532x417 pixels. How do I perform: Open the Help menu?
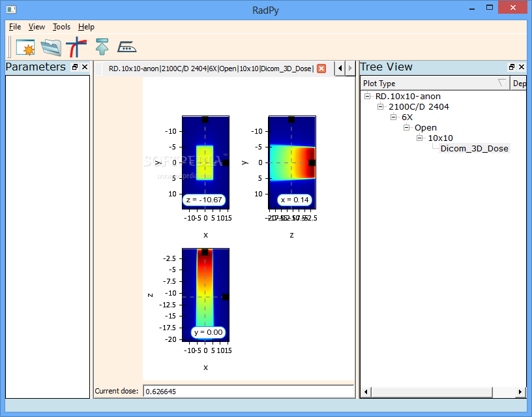(x=86, y=27)
